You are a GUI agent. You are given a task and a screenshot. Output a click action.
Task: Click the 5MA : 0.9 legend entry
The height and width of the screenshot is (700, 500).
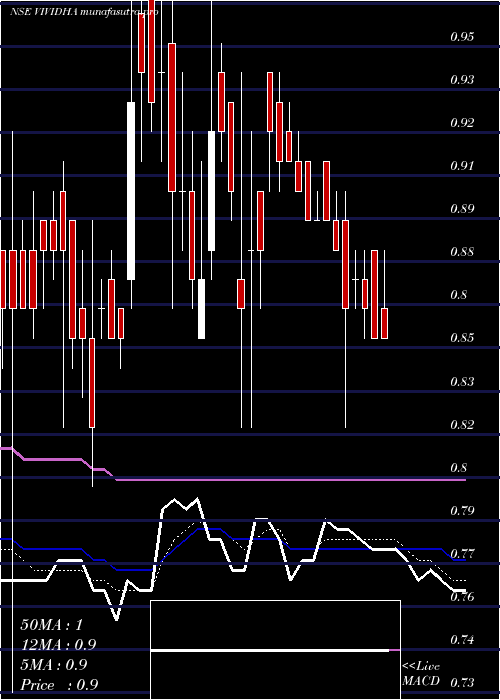tap(54, 665)
